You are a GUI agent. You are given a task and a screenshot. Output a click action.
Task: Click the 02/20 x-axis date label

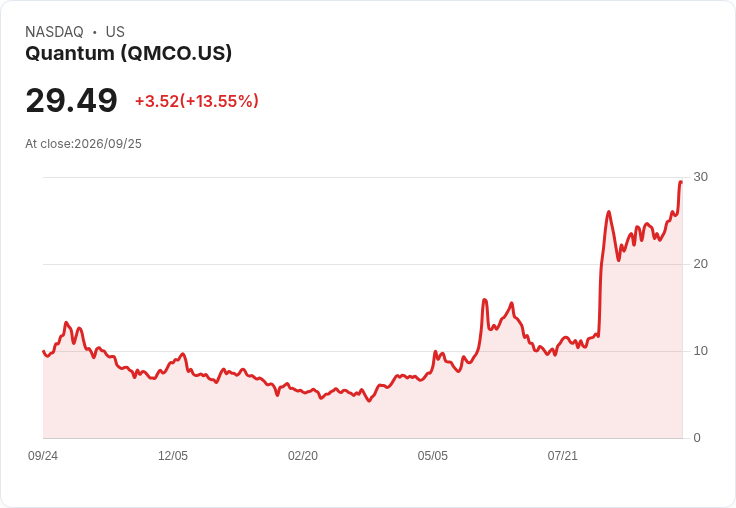(303, 455)
